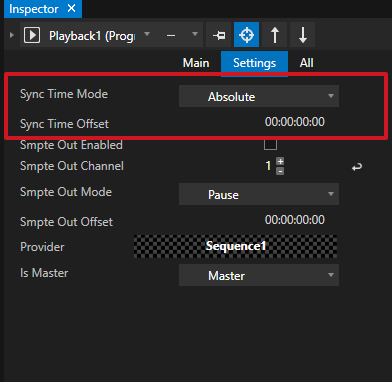Click the Playback1 (Prog name text
The width and height of the screenshot is (392, 382).
pos(92,36)
